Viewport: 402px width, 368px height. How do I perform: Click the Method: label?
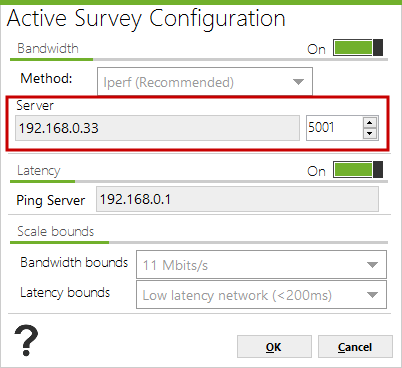pos(46,79)
